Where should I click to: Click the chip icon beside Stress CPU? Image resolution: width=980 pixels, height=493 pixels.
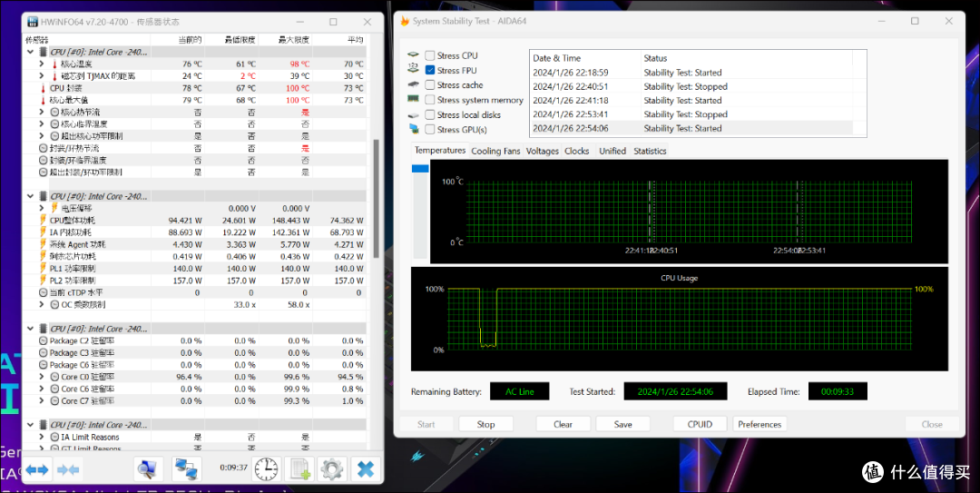tap(413, 55)
